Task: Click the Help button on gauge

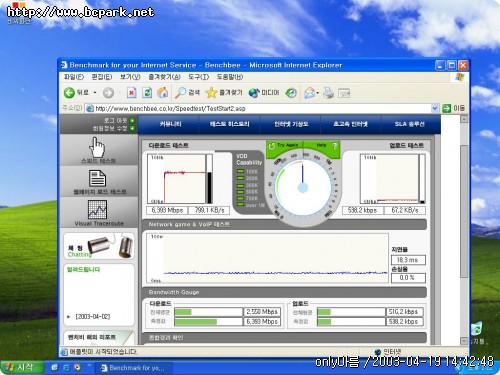Action: [x=327, y=145]
